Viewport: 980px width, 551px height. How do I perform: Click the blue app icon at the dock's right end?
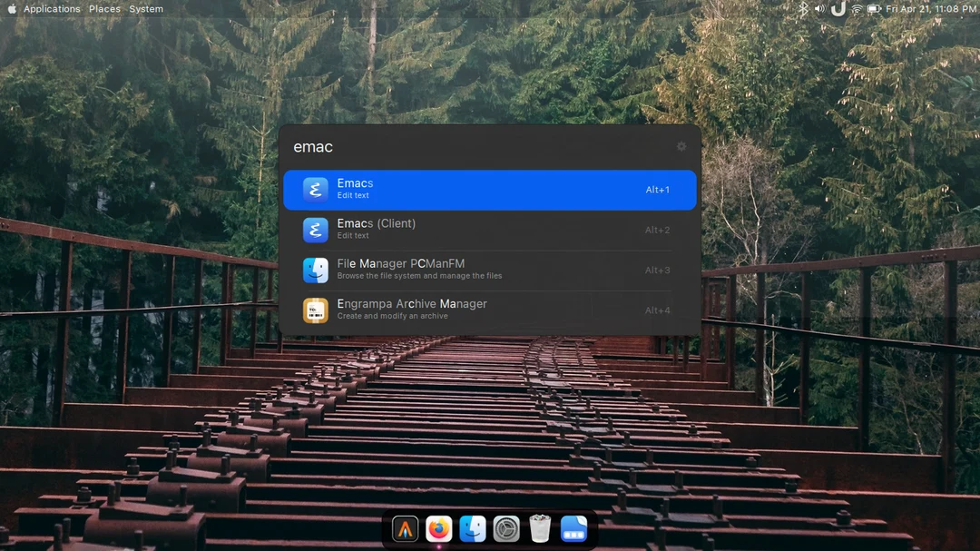coord(572,528)
